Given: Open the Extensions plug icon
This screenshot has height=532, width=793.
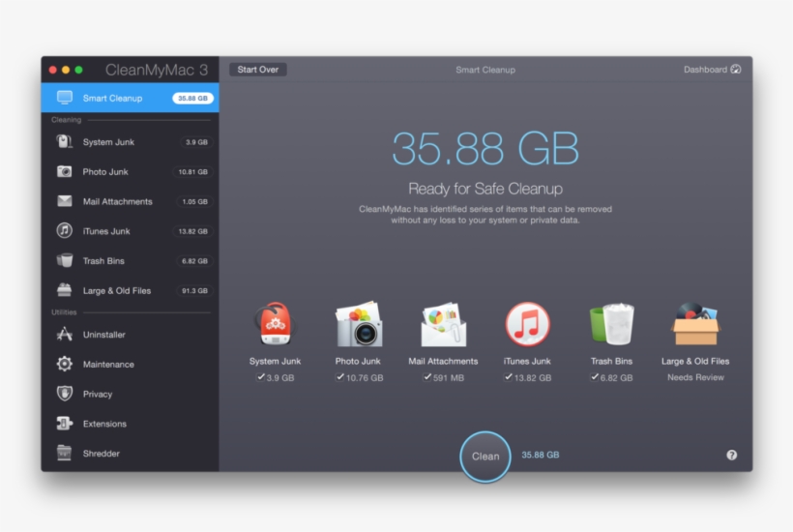Looking at the screenshot, I should click(x=64, y=424).
